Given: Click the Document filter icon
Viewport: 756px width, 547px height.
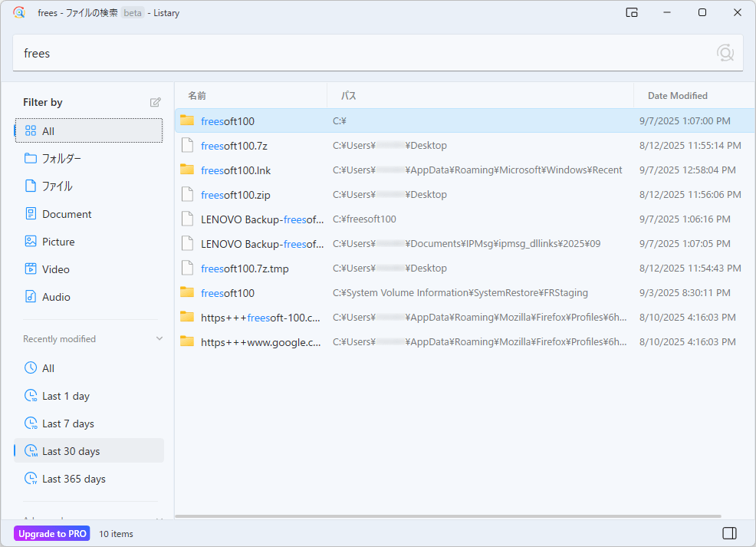Looking at the screenshot, I should point(31,214).
